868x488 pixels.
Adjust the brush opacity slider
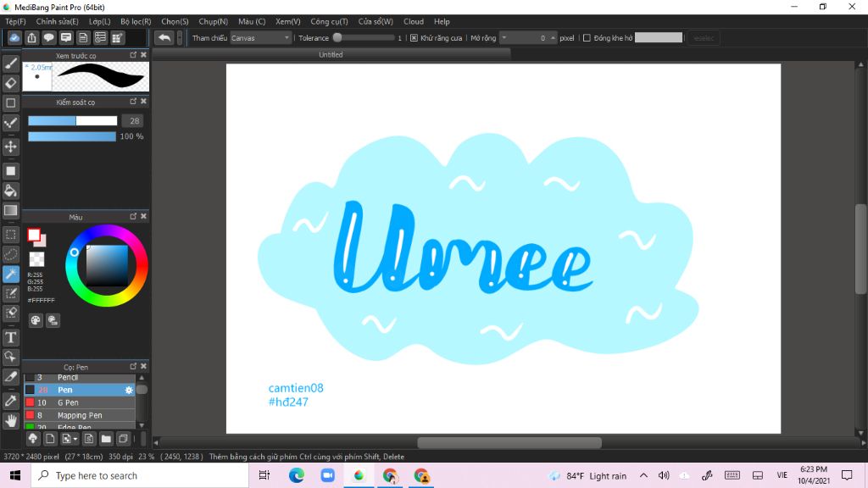72,136
